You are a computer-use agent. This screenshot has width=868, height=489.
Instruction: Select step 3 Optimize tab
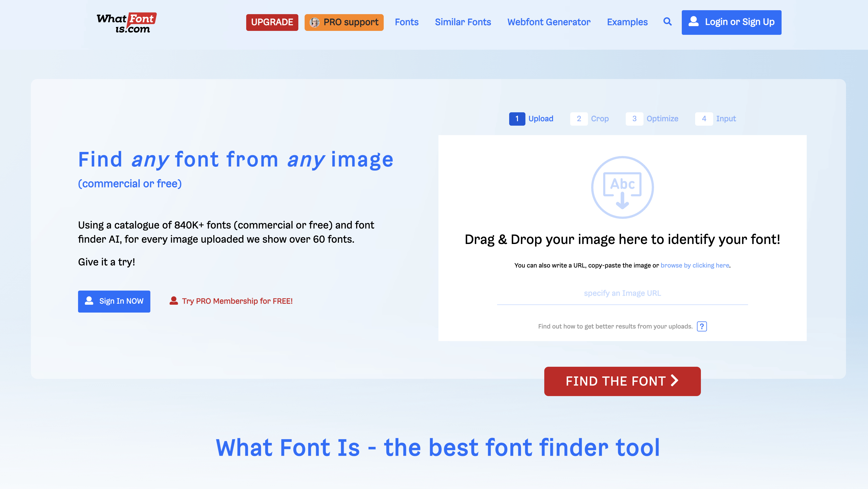(x=652, y=119)
